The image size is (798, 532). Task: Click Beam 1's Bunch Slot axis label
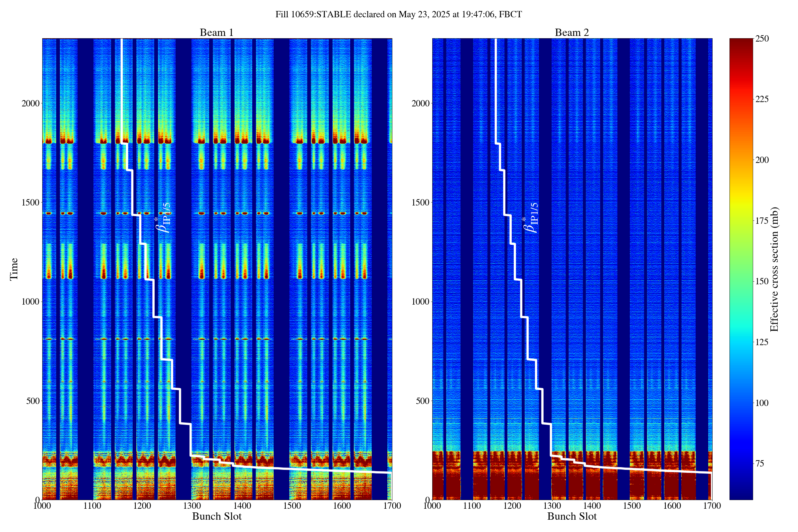217,516
